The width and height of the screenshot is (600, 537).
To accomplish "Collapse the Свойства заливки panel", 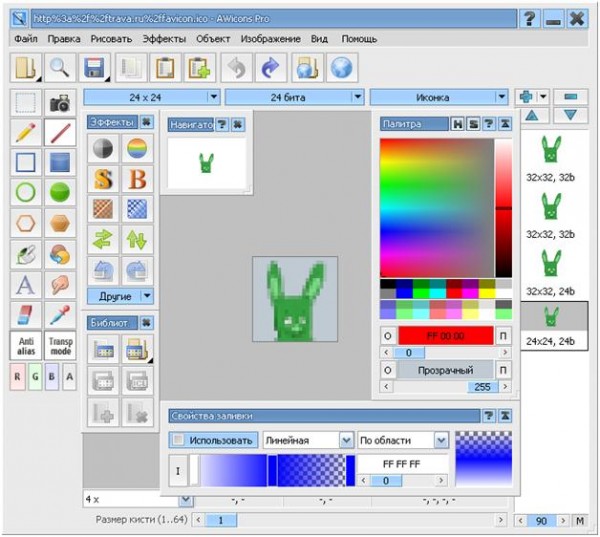I will click(x=505, y=416).
